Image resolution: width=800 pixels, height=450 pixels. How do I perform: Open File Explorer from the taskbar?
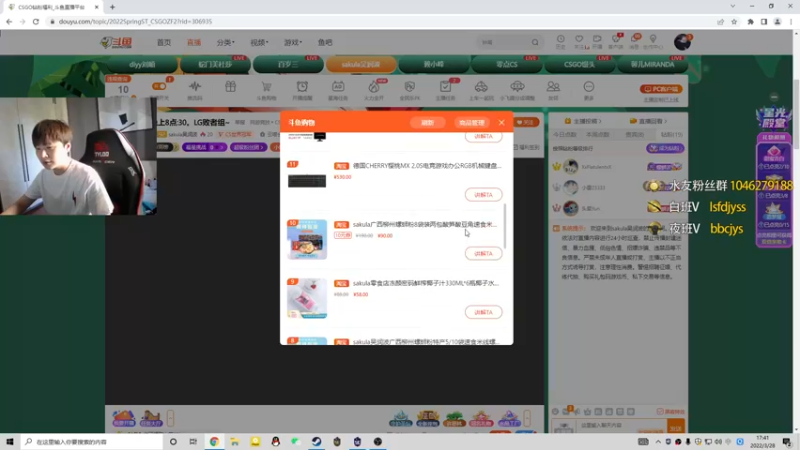coord(235,442)
